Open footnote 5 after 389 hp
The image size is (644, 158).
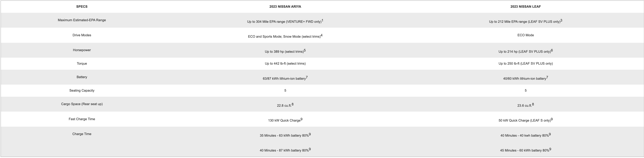coord(305,50)
